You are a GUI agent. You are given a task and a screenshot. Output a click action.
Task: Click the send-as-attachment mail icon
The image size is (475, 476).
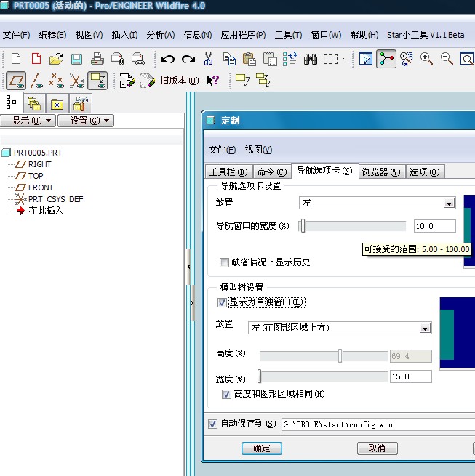pos(118,59)
